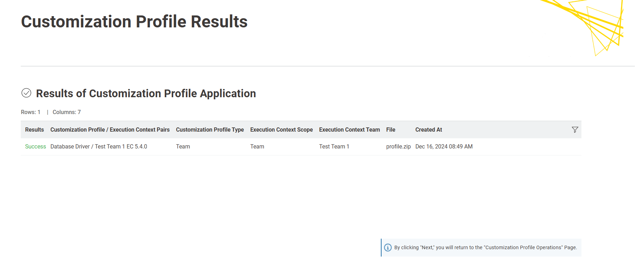Viewport: 644px width, 272px height.
Task: Click the Rows: 1 count label
Action: [31, 112]
